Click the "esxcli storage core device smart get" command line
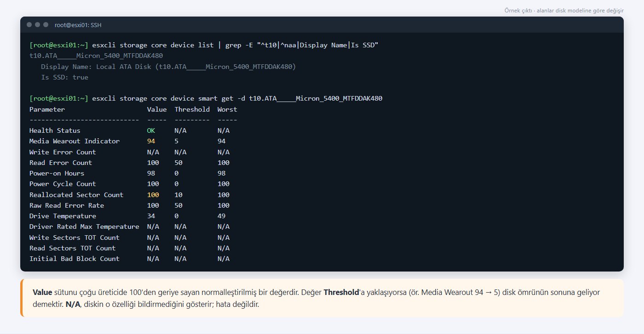The width and height of the screenshot is (644, 334). [x=206, y=98]
